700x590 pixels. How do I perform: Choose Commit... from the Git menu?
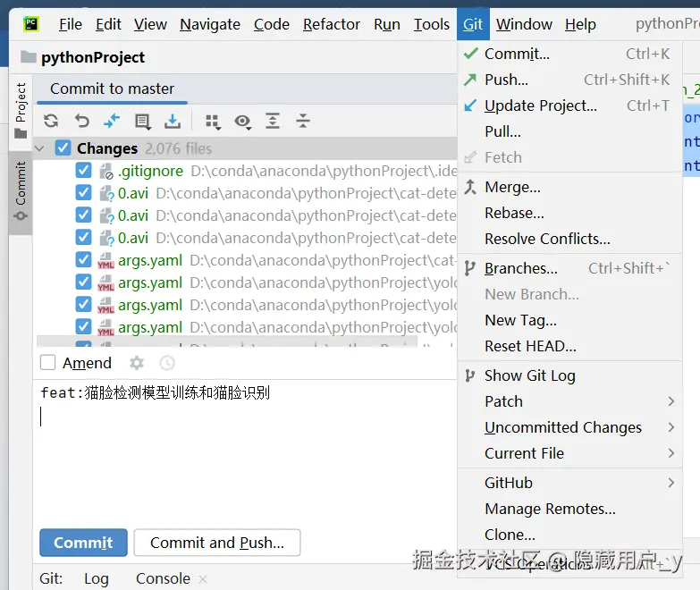pos(570,54)
